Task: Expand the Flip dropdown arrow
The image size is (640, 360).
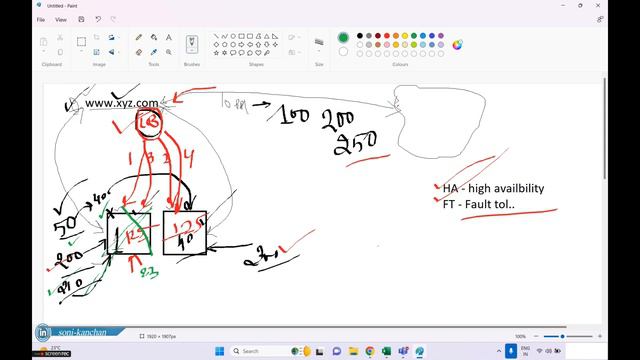Action: click(x=118, y=52)
